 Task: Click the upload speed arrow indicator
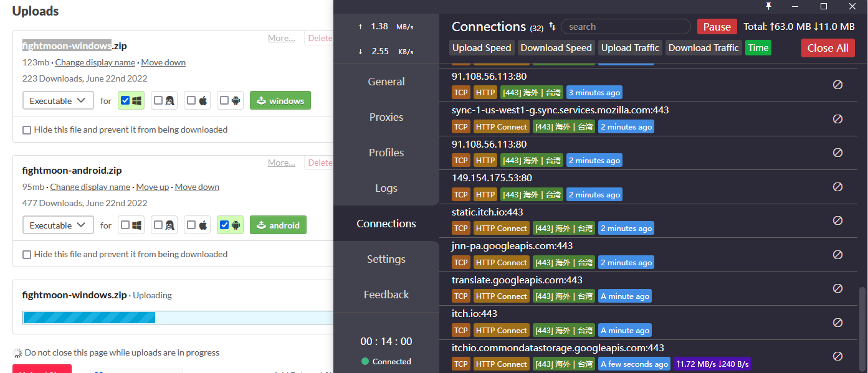coord(362,26)
